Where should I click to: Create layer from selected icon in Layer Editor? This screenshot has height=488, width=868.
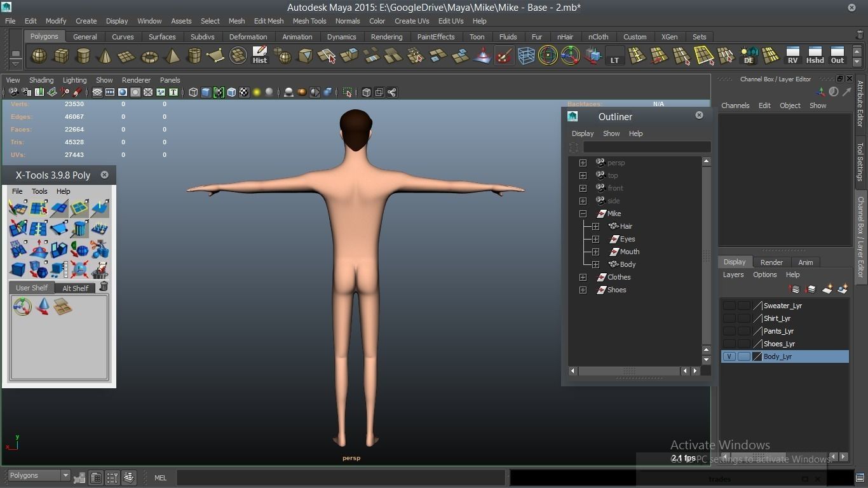[843, 289]
